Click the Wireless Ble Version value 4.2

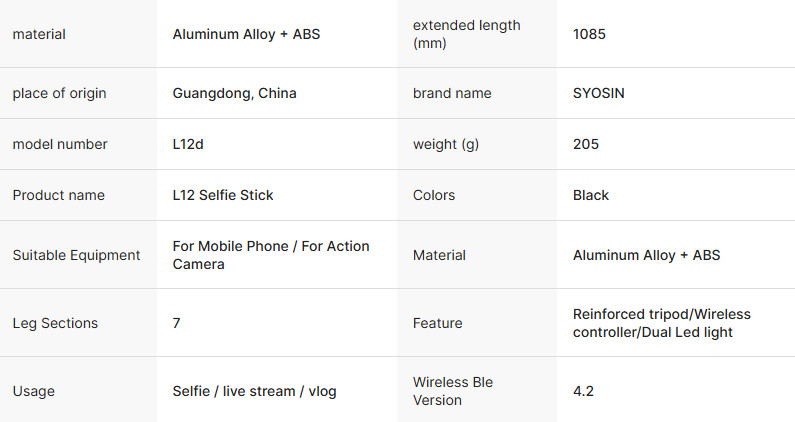coord(583,391)
